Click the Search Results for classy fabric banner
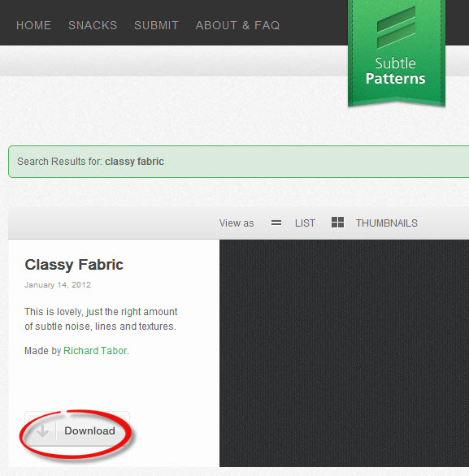469x476 pixels. (x=239, y=162)
